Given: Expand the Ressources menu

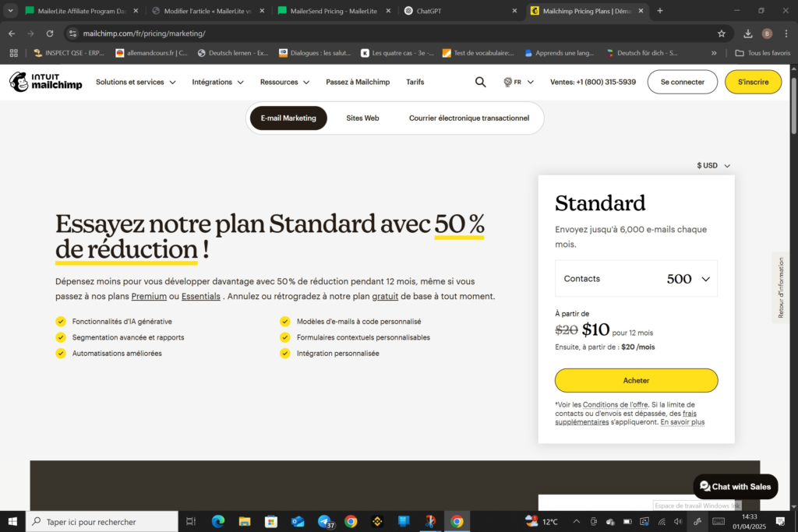Looking at the screenshot, I should [x=284, y=82].
